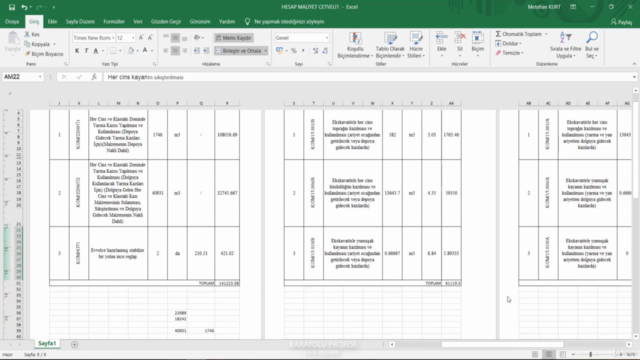Switch to the Sayfa Düzeni tab
The image size is (640, 360).
[x=80, y=22]
